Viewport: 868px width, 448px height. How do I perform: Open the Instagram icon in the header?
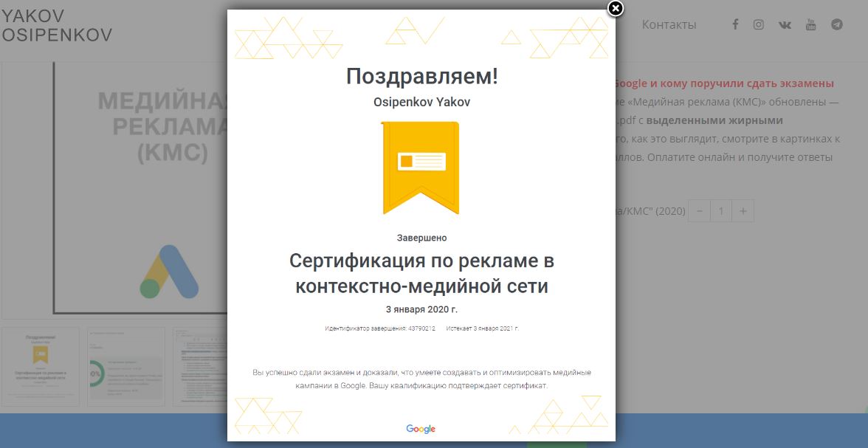click(x=759, y=24)
